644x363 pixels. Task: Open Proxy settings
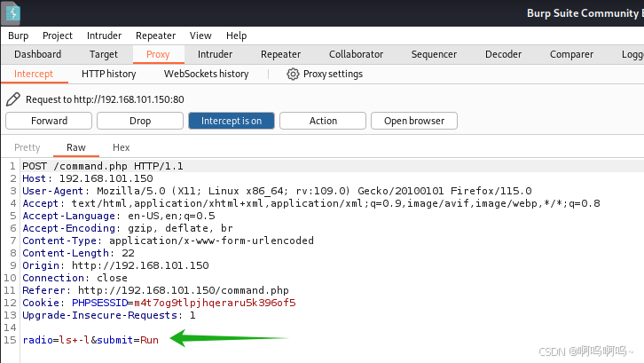coord(333,74)
